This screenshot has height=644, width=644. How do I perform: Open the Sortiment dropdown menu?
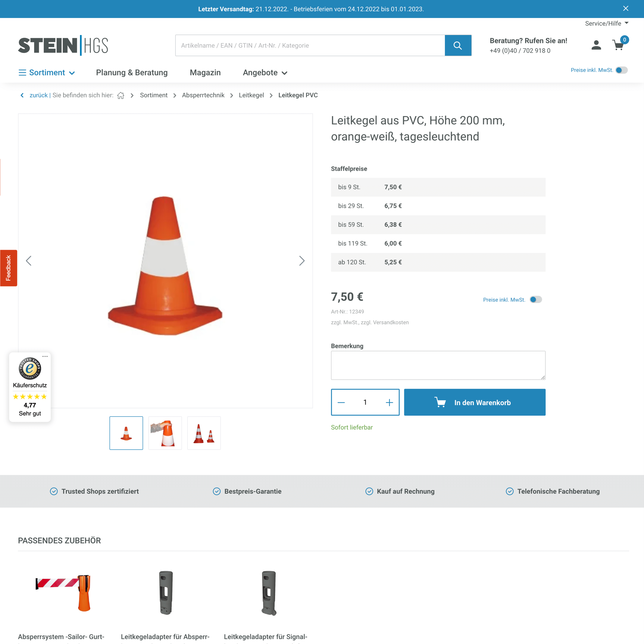(47, 72)
